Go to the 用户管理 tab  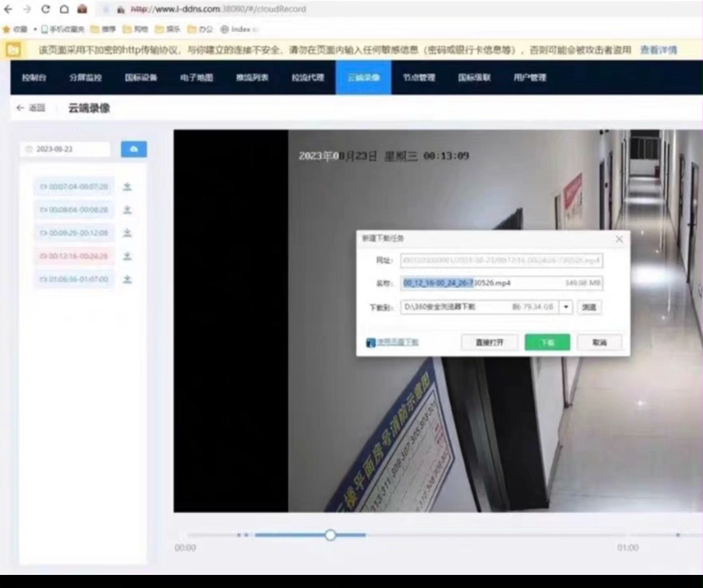pyautogui.click(x=529, y=78)
